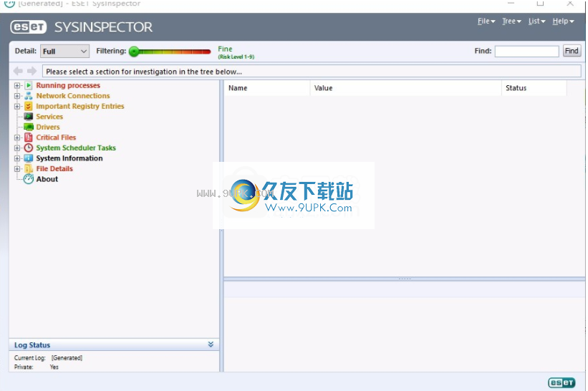Viewport: 588px width, 391px height.
Task: Click the File Details icon
Action: [x=29, y=169]
